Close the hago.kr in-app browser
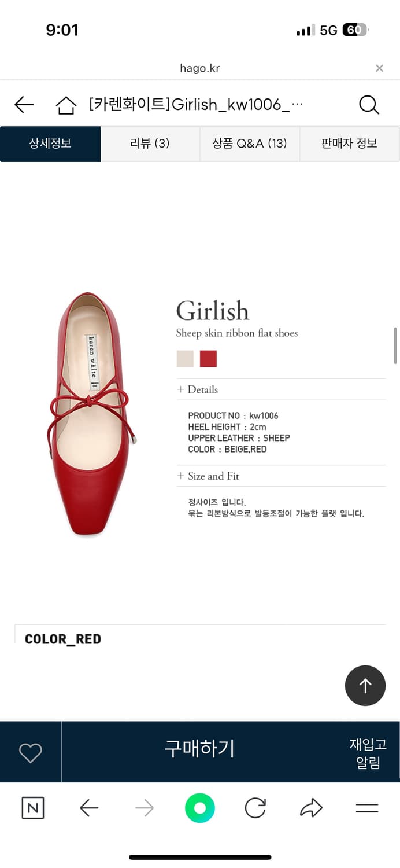The height and width of the screenshot is (868, 400). pyautogui.click(x=379, y=68)
